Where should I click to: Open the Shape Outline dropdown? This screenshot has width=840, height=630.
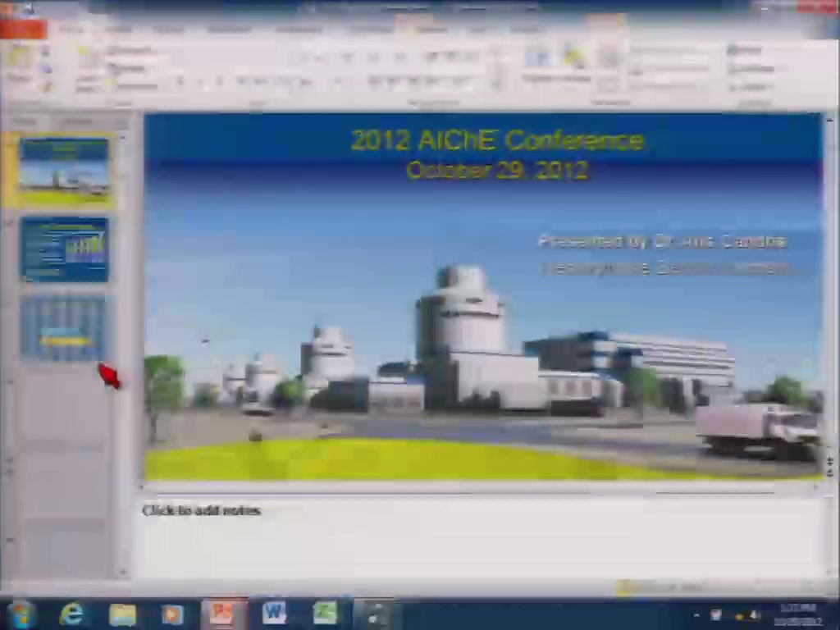click(669, 68)
